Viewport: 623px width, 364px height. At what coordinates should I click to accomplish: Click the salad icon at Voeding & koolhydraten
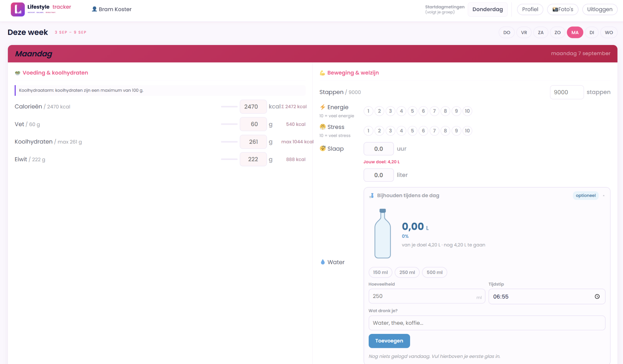click(x=18, y=73)
